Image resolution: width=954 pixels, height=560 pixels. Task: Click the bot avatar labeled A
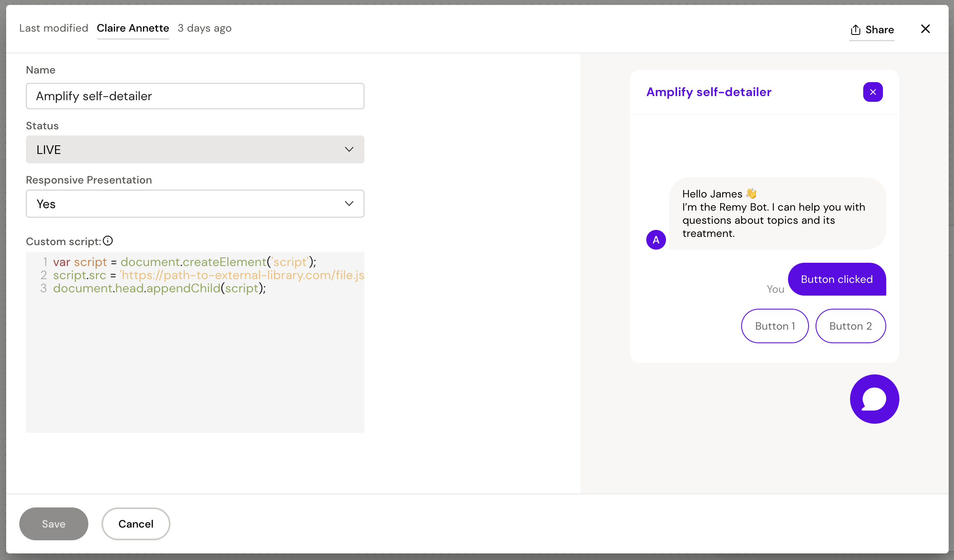pyautogui.click(x=656, y=240)
